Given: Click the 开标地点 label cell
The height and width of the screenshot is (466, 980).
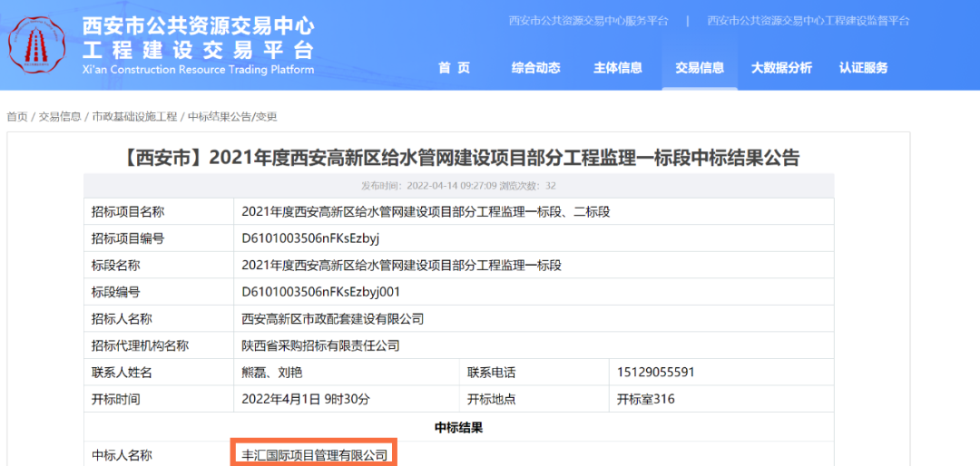Looking at the screenshot, I should pos(534,399).
